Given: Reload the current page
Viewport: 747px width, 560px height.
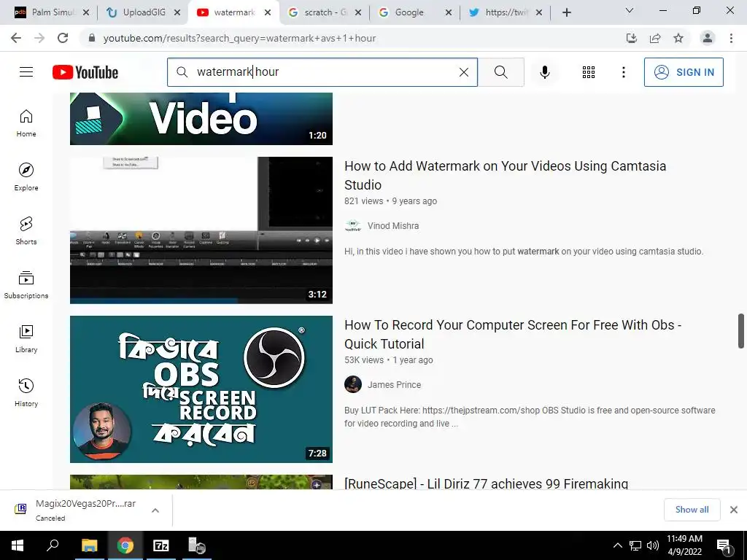Looking at the screenshot, I should coord(63,38).
